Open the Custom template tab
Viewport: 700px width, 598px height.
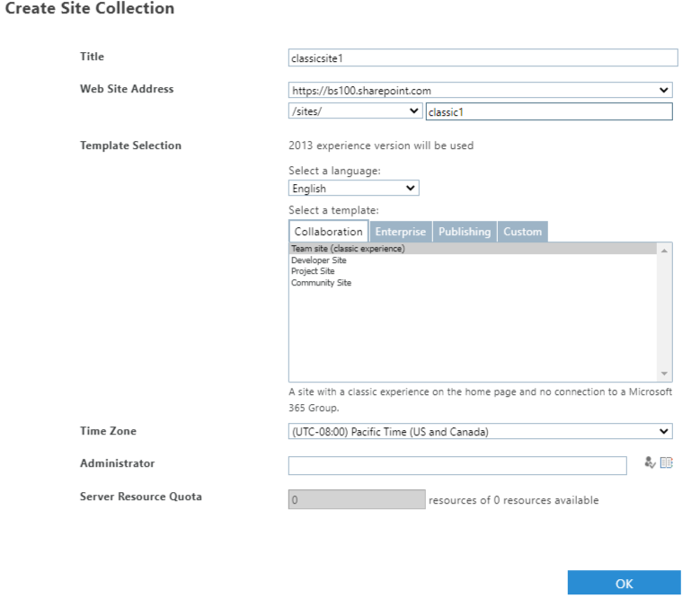pos(522,232)
